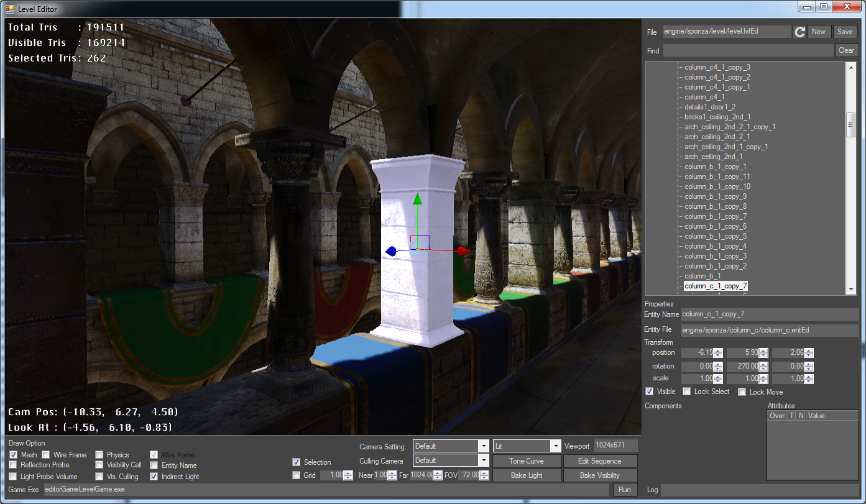866x504 pixels.
Task: Click the position field showing -6.19
Action: [698, 353]
